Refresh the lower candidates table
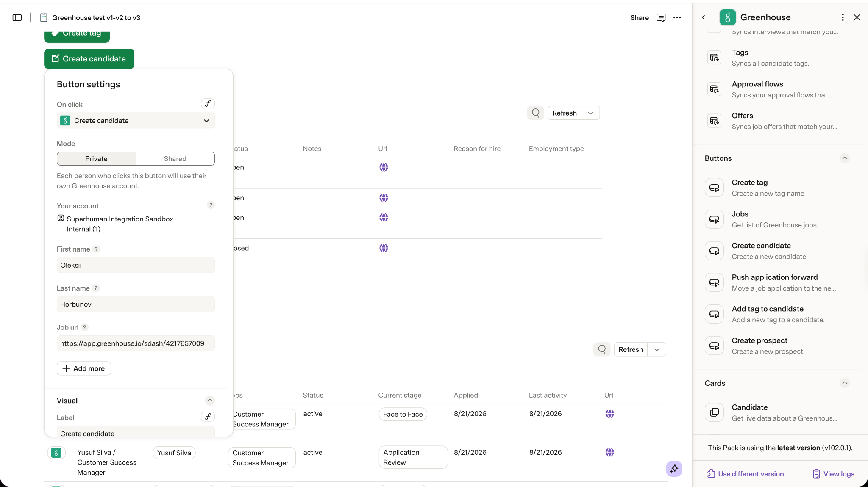The height and width of the screenshot is (487, 868). [631, 349]
